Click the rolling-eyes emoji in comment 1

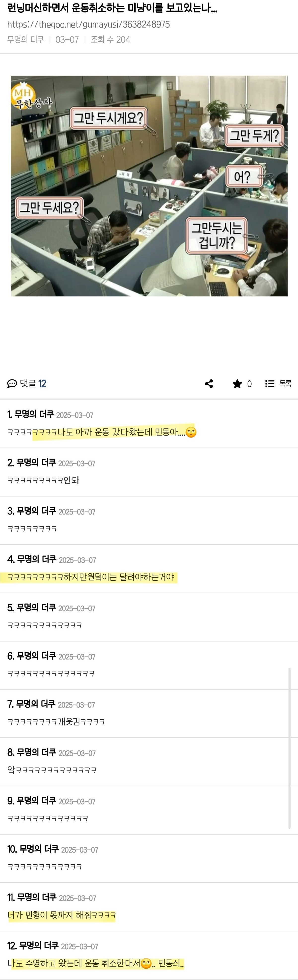[191, 432]
